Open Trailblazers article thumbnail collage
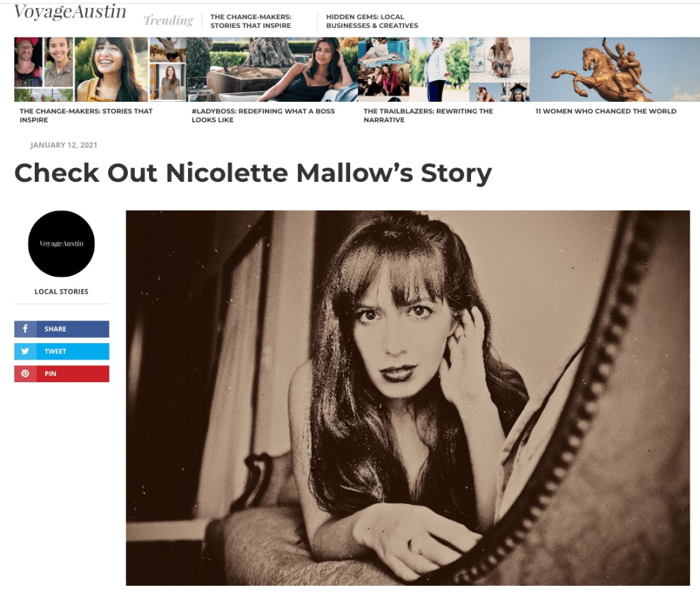Screen dimensions: 700x605 444,69
